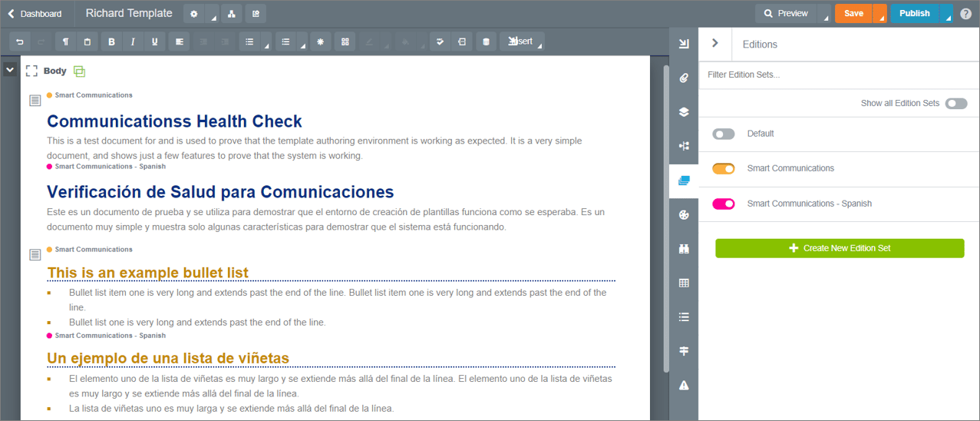Apply italic formatting from the toolbar

133,42
